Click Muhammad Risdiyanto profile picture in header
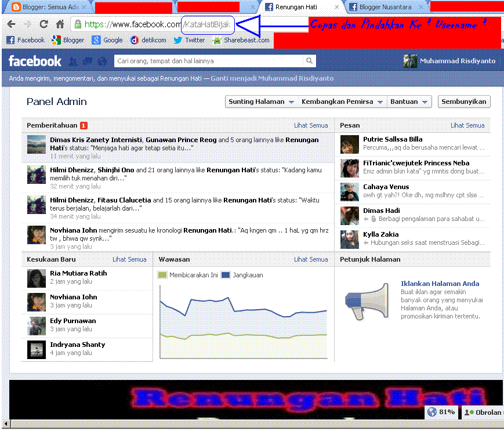 (410, 61)
